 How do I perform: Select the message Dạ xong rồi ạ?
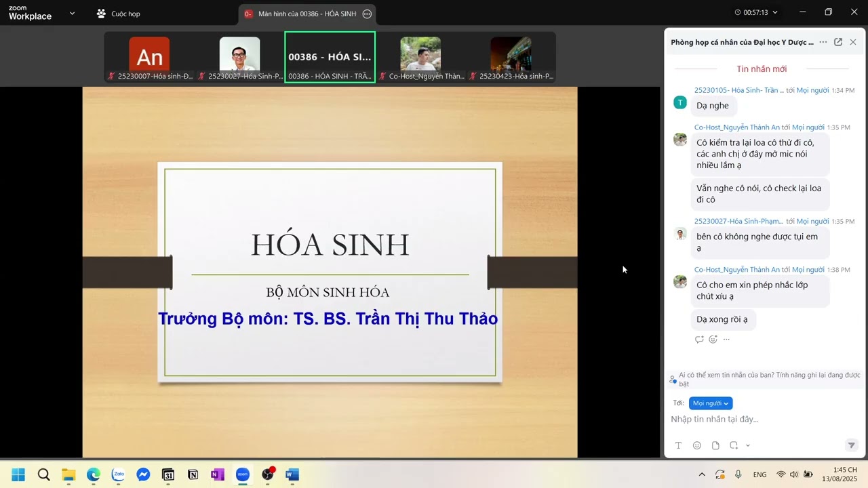tap(722, 320)
